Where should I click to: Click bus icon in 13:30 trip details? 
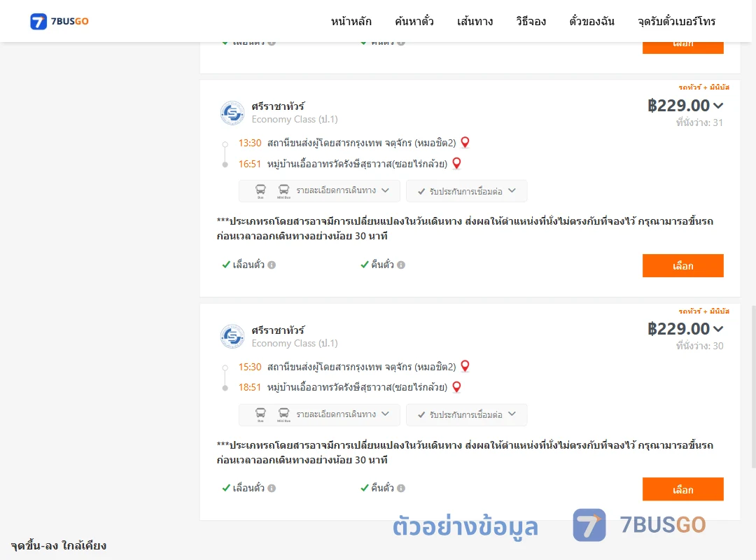coord(260,191)
